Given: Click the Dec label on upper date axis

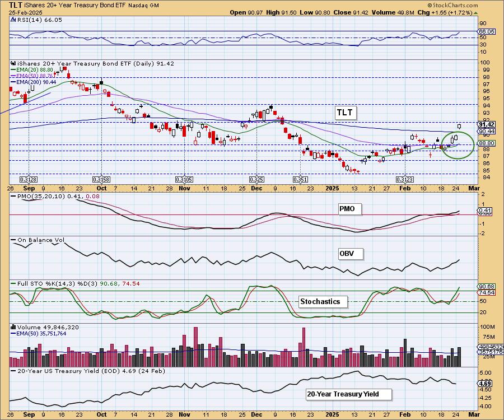Looking at the screenshot, I should [x=256, y=189].
